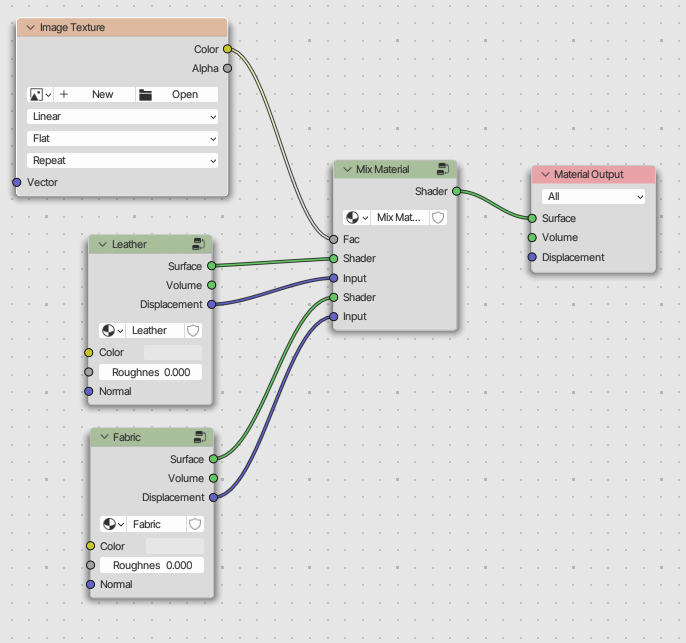This screenshot has width=686, height=643.
Task: Click the node group icon on Fabric header
Action: pyautogui.click(x=200, y=437)
